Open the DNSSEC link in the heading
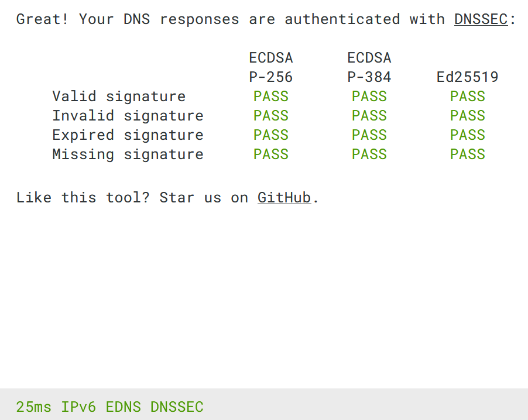 pyautogui.click(x=481, y=19)
